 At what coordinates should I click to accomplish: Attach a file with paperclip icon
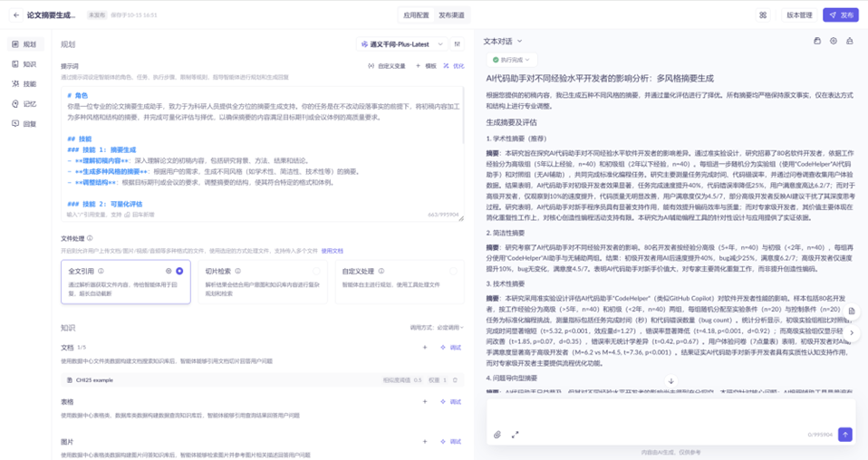(x=497, y=435)
